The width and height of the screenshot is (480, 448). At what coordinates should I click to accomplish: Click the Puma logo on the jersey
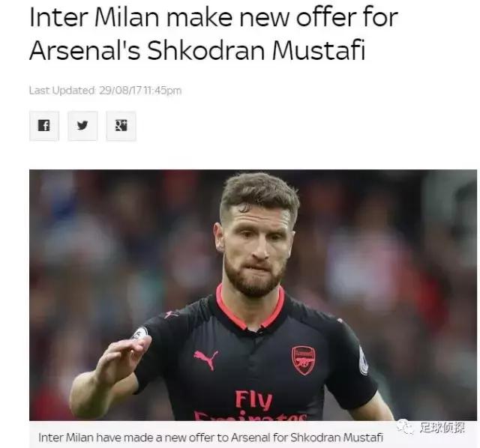pos(205,360)
